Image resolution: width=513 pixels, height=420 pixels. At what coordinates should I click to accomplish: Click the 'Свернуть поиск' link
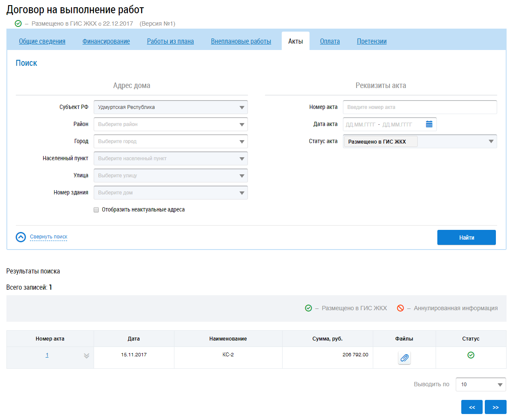pos(48,237)
